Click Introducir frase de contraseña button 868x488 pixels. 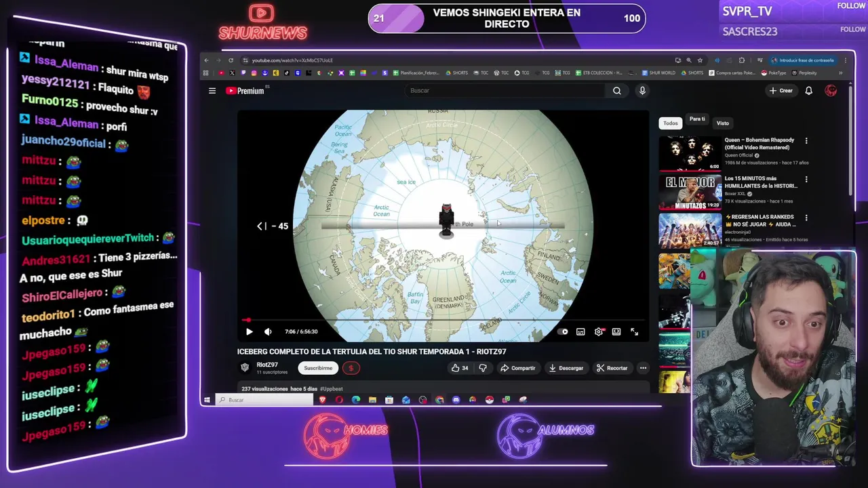click(803, 60)
